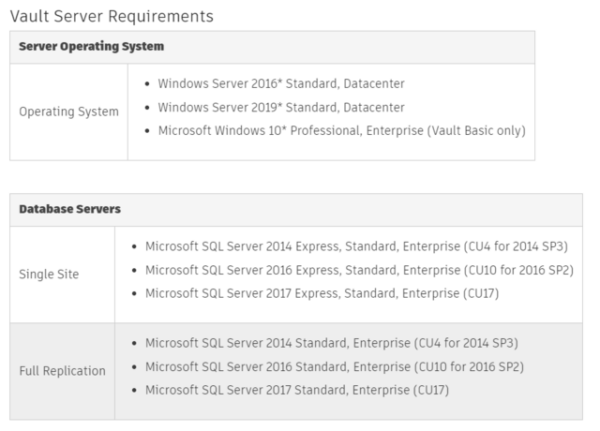Click the Vault Server Requirements heading
The width and height of the screenshot is (600, 431).
[x=111, y=16]
